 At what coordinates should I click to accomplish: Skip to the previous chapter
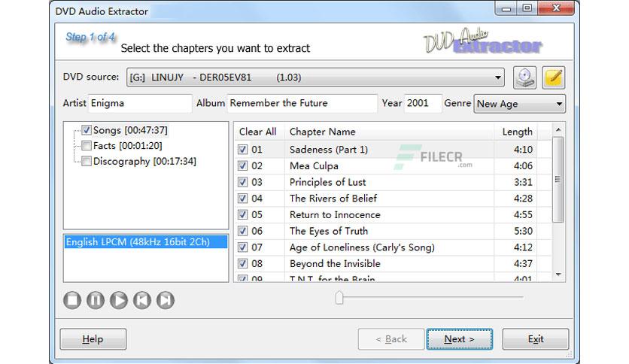(x=142, y=300)
